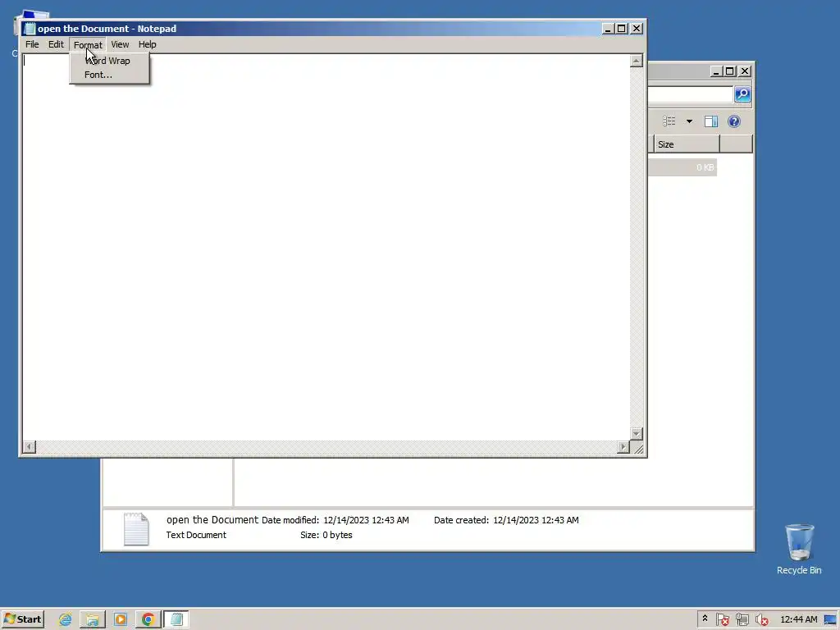The image size is (840, 630).
Task: Click Explorer search magnifier icon
Action: pos(742,94)
